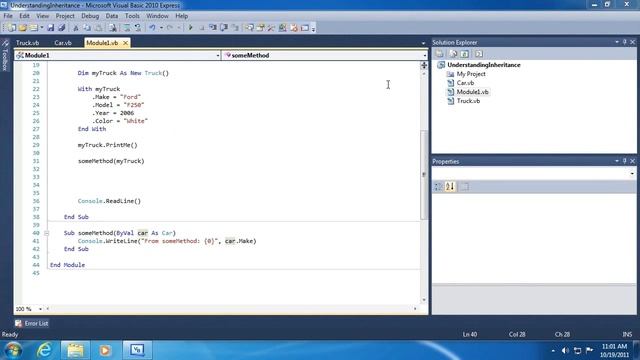The image size is (640, 360).
Task: Open Windows Media Player from the taskbar
Action: pos(105,350)
